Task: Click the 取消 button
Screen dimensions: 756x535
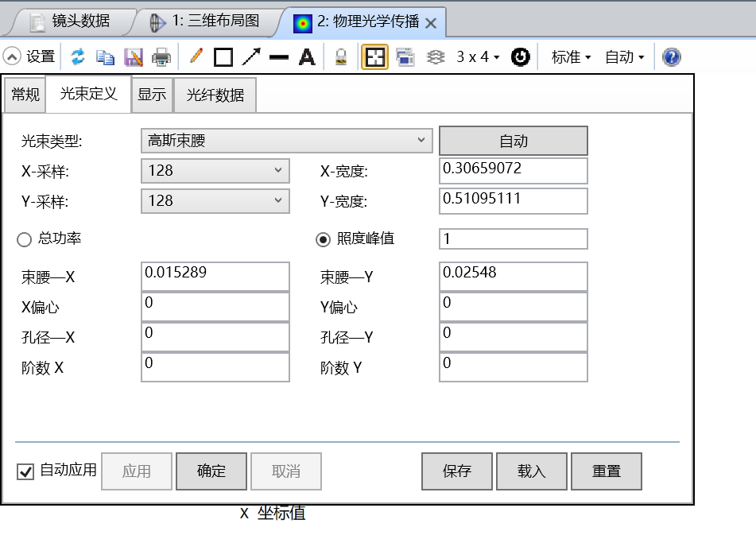Action: (286, 471)
